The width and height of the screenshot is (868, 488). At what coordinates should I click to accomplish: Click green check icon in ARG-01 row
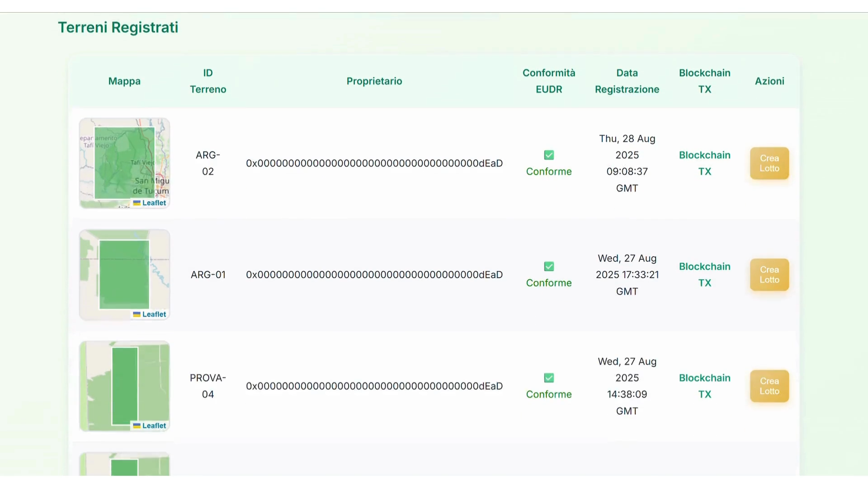coord(549,267)
